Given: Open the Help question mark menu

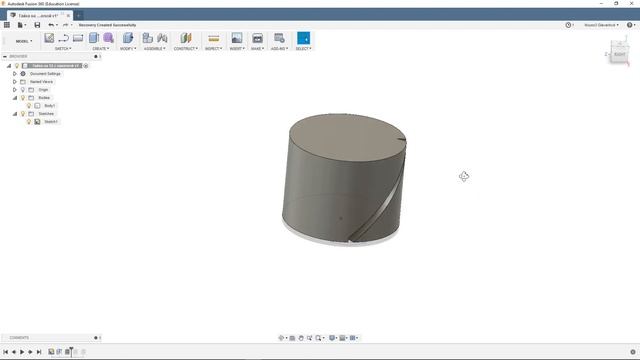Looking at the screenshot, I should [630, 25].
